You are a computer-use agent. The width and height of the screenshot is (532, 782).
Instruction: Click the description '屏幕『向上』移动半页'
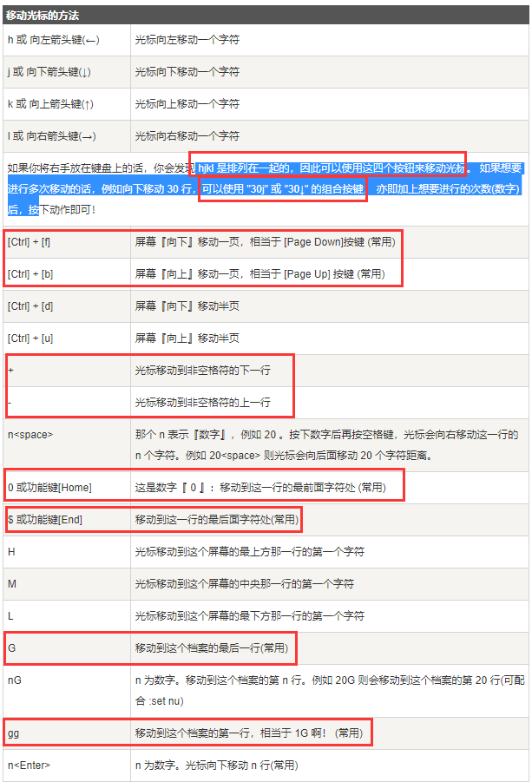[187, 338]
